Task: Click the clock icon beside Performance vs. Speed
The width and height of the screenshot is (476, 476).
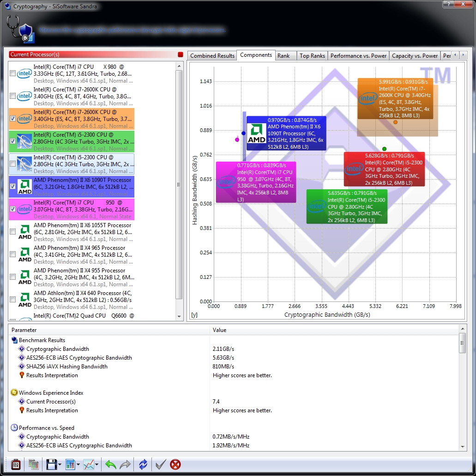Action: point(14,428)
